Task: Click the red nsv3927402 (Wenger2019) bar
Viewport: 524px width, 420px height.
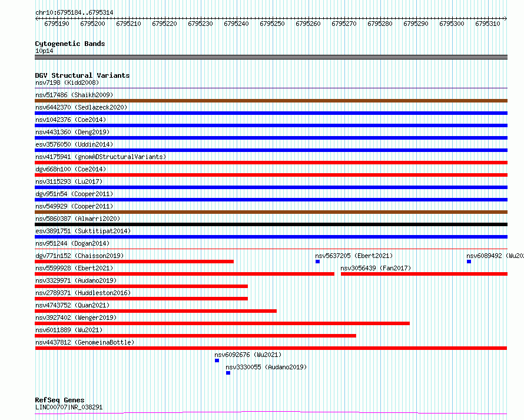Action: [222, 323]
